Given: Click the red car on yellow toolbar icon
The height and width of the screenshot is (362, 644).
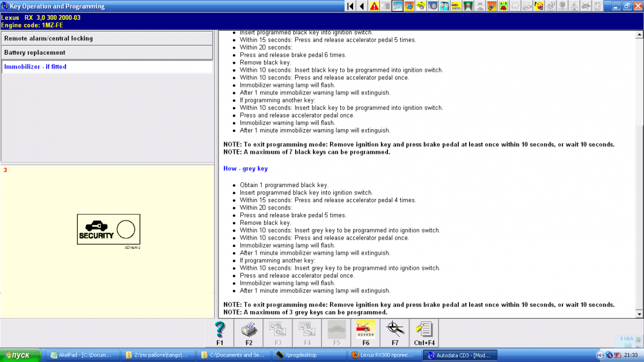Looking at the screenshot, I should (456, 6).
